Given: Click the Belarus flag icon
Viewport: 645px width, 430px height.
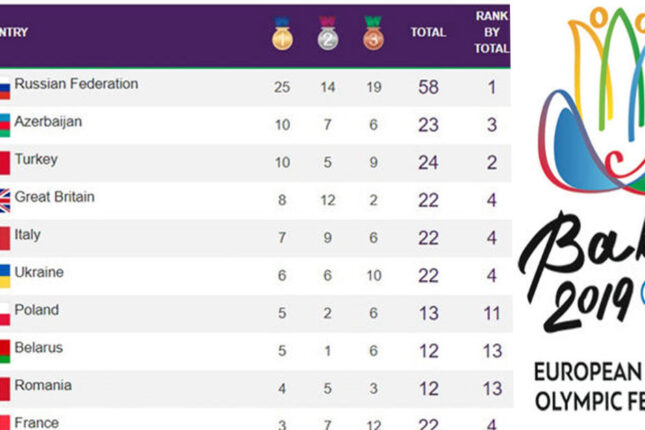Looking at the screenshot, I should (x=5, y=351).
